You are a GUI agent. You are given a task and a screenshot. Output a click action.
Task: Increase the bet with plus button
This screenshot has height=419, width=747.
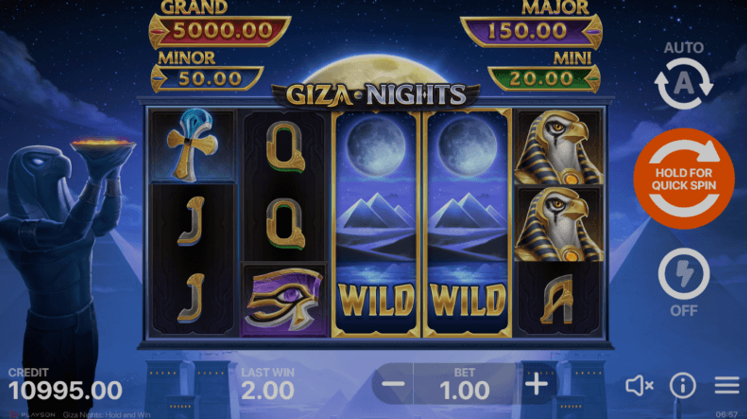536,384
